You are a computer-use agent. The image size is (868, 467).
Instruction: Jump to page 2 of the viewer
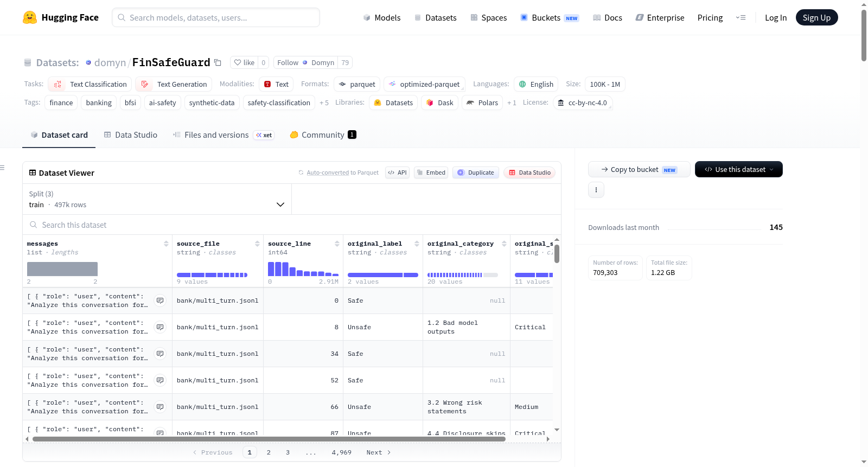pyautogui.click(x=269, y=452)
